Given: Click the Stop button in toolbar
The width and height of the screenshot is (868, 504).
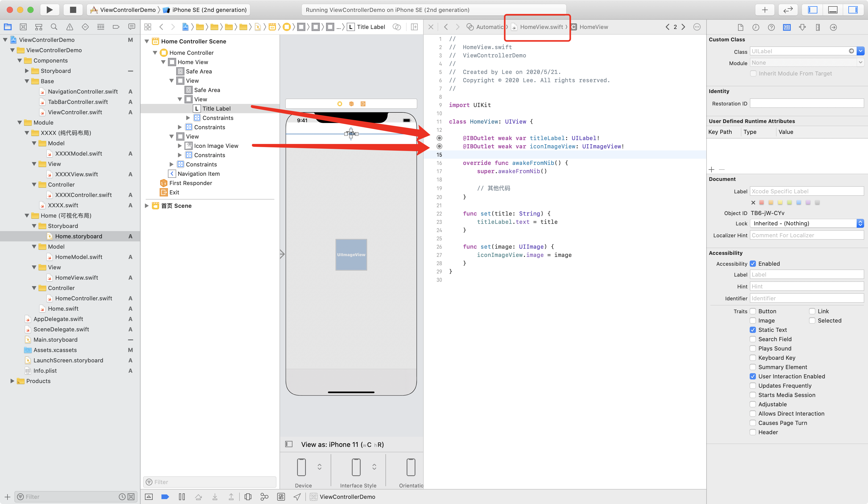Looking at the screenshot, I should point(73,10).
